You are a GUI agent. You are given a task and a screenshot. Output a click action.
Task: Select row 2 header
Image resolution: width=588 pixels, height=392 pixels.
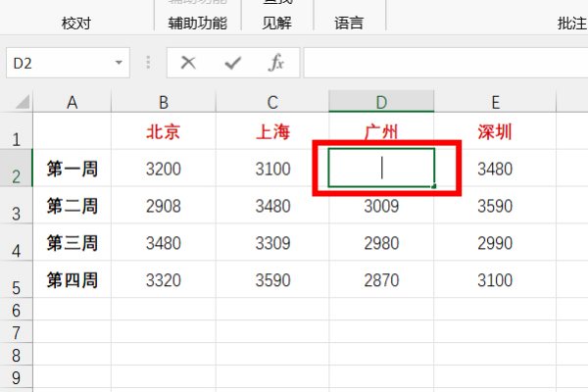pyautogui.click(x=16, y=168)
